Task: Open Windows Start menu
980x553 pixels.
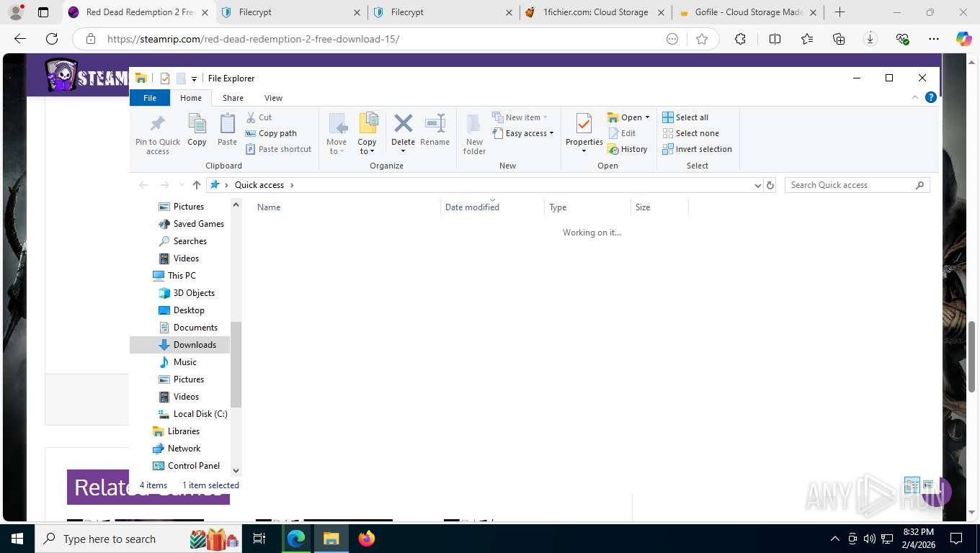Action: pos(17,539)
